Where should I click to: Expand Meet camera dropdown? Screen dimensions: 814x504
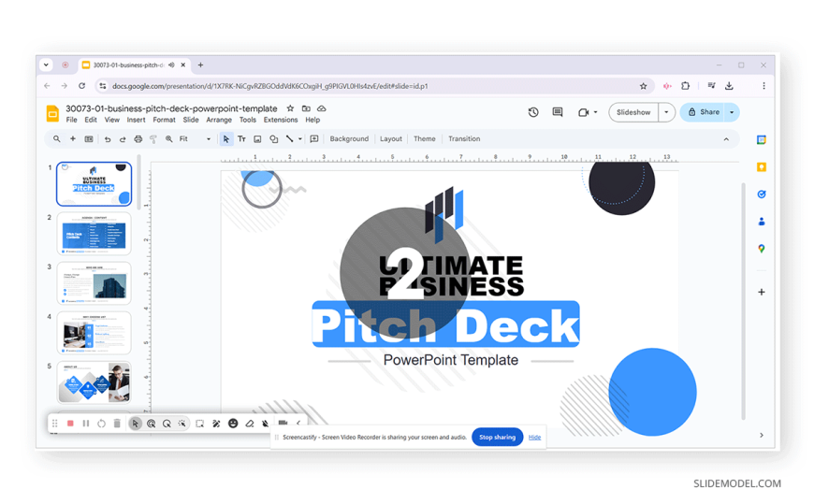pos(595,112)
